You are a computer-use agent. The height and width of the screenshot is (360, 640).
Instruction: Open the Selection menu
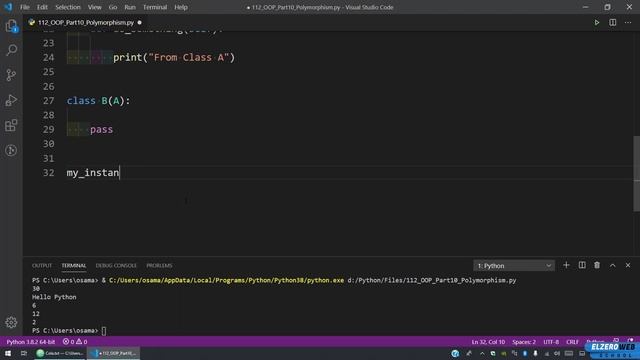pyautogui.click(x=68, y=7)
